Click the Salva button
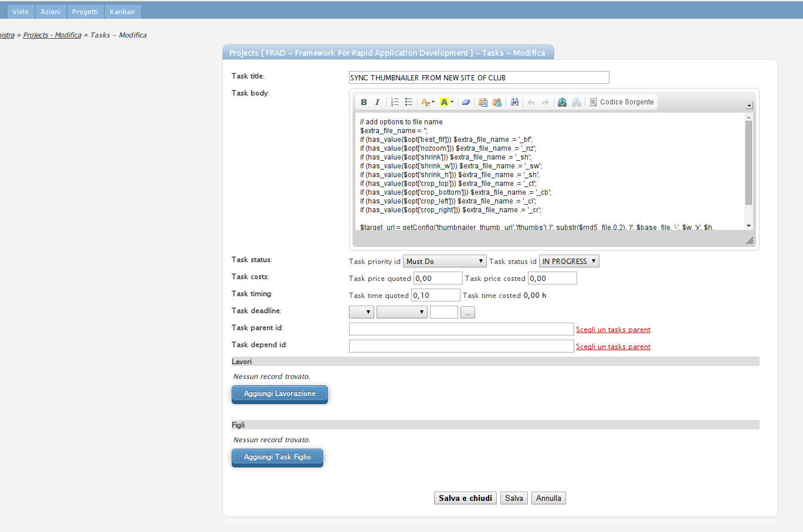 (514, 498)
